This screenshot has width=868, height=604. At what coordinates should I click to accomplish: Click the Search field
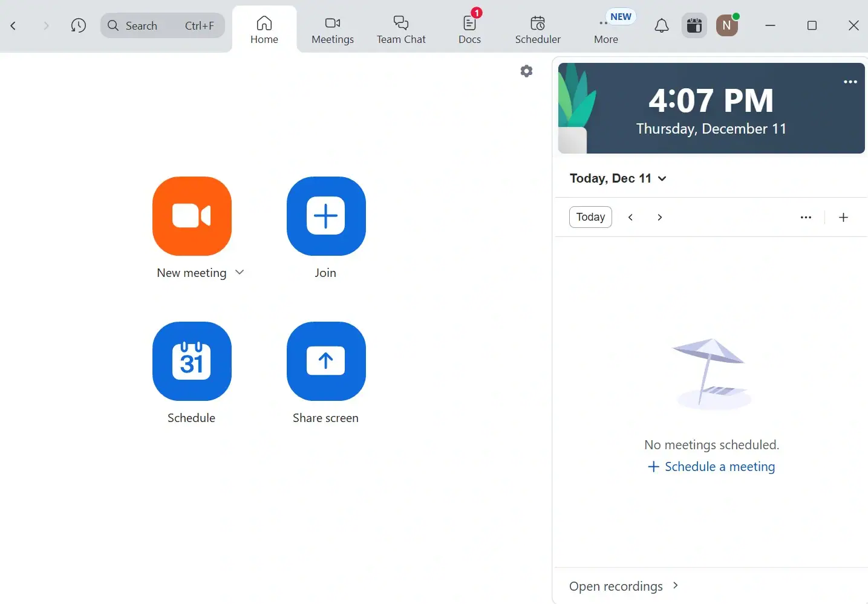point(162,26)
